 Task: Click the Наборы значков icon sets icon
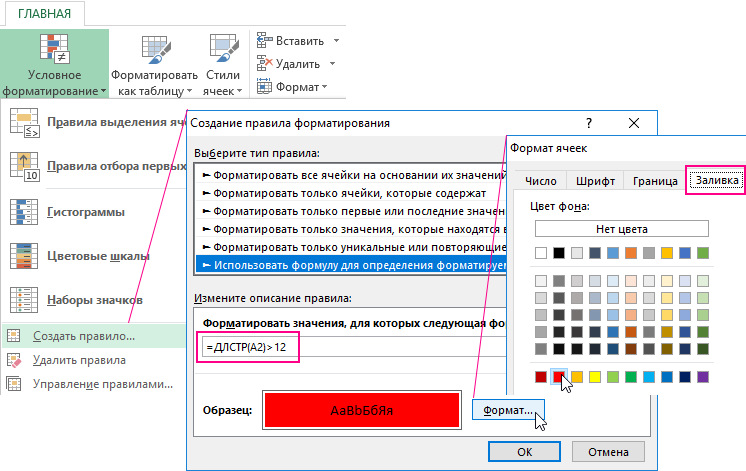click(x=24, y=300)
